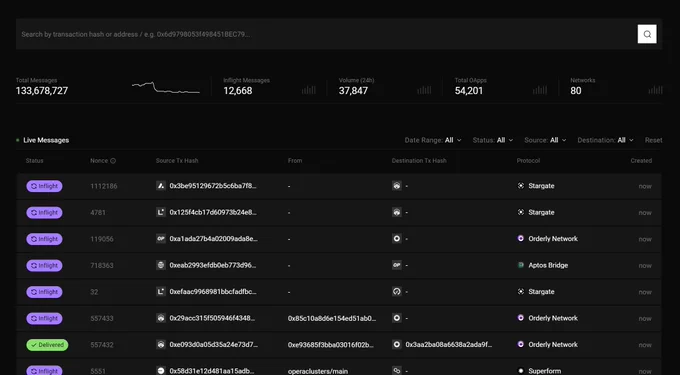680x375 pixels.
Task: Click the Inflight Messages bar chart icon
Action: pos(309,90)
